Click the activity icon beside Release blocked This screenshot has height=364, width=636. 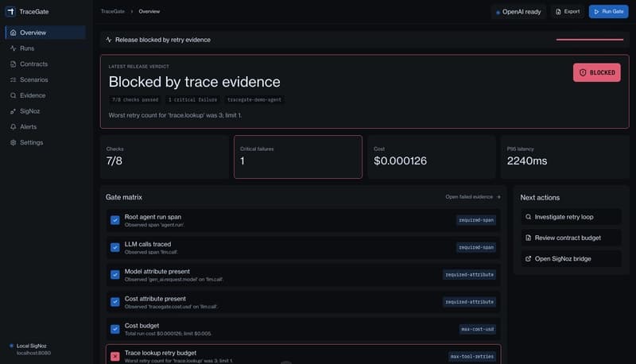click(109, 40)
